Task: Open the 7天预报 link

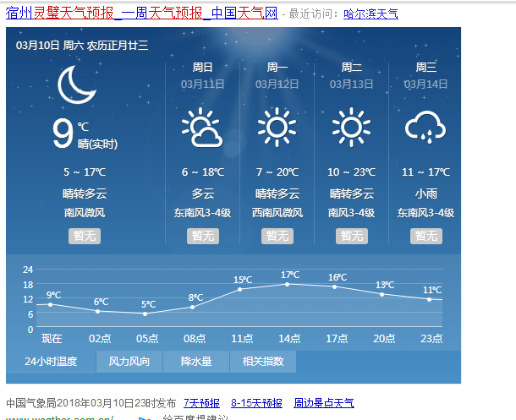Action: tap(201, 403)
